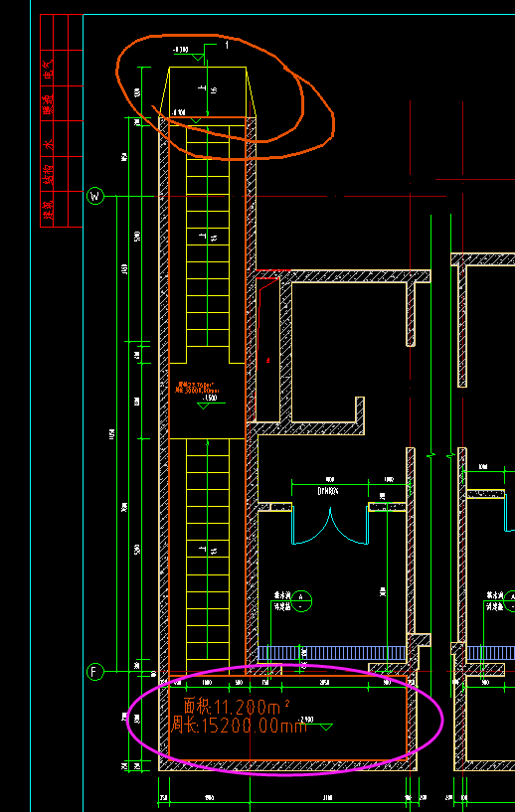Click the 水 cell in the title block
The image size is (515, 812).
(48, 139)
